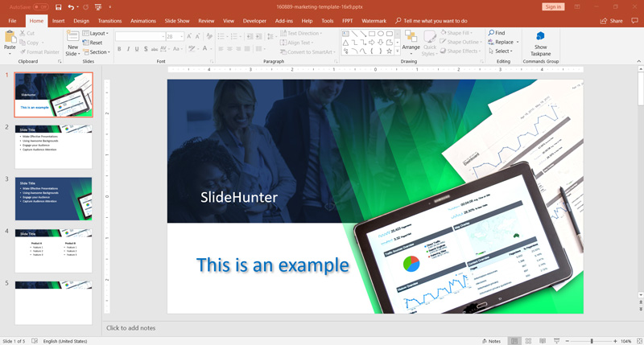The width and height of the screenshot is (644, 345).
Task: Open Find in the Editing group
Action: [497, 33]
